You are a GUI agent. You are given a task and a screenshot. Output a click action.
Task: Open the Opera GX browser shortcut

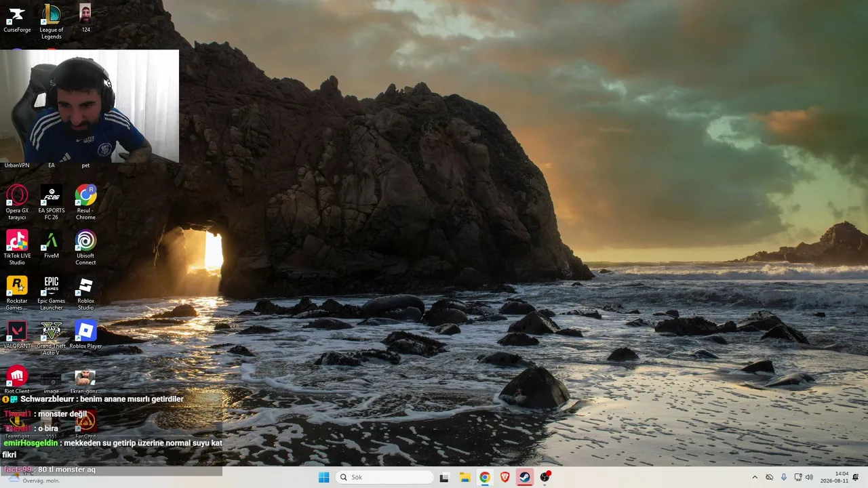tap(17, 202)
